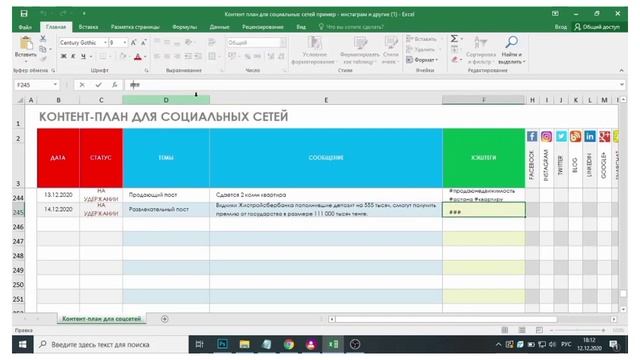Toggle Wrap Text in alignment group
Viewport: 640px width, 360px height.
tap(212, 42)
